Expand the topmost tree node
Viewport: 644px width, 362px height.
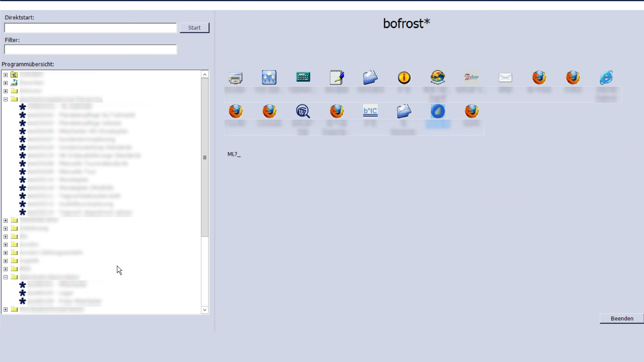click(x=6, y=75)
